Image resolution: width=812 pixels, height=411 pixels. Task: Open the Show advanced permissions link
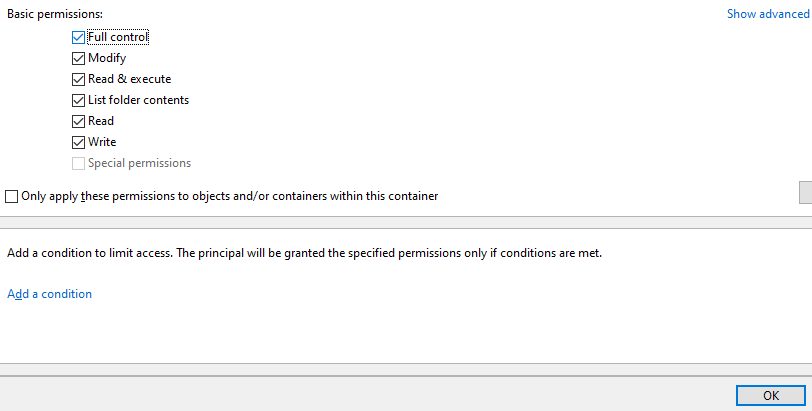tap(767, 14)
